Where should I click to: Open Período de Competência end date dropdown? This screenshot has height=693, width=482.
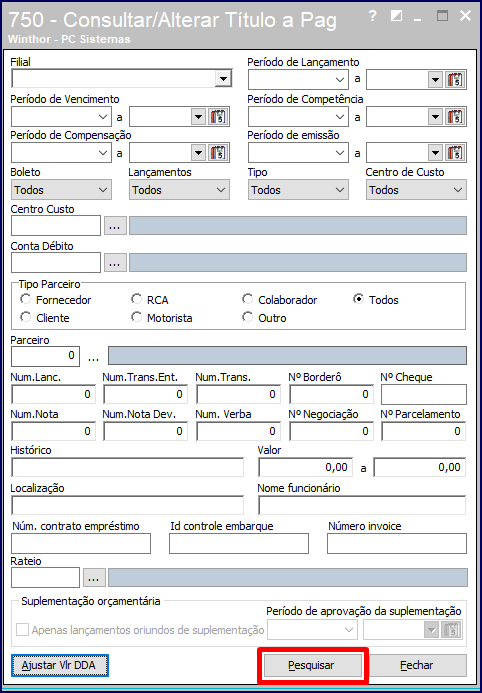click(436, 117)
